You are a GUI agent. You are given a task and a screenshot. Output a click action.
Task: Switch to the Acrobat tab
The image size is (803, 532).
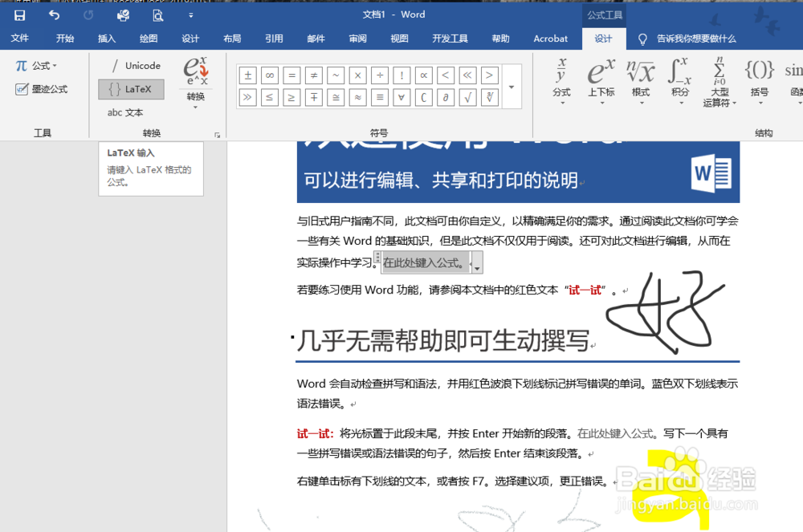click(551, 39)
